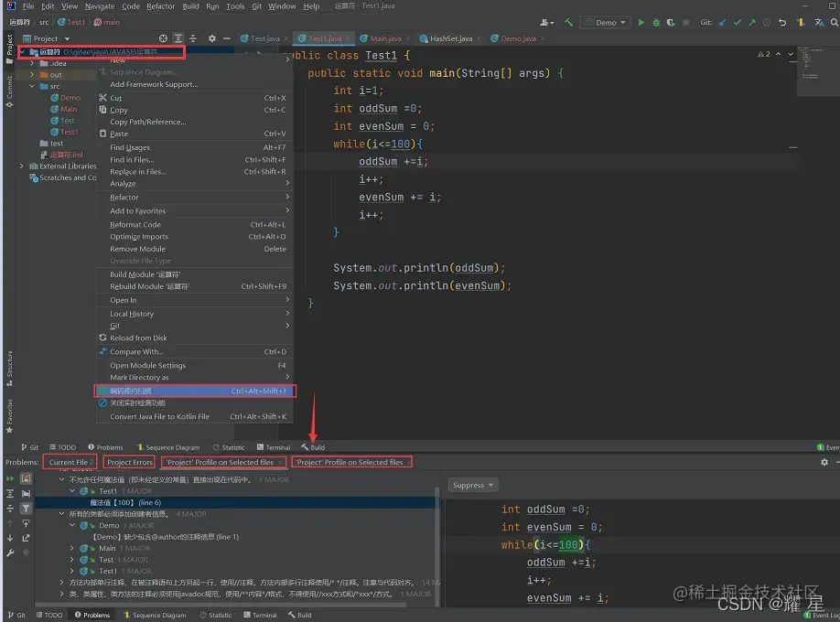Select the highlighted 编码规约扫描 menu entry
Screen dimensions: 840x622
[x=195, y=391]
